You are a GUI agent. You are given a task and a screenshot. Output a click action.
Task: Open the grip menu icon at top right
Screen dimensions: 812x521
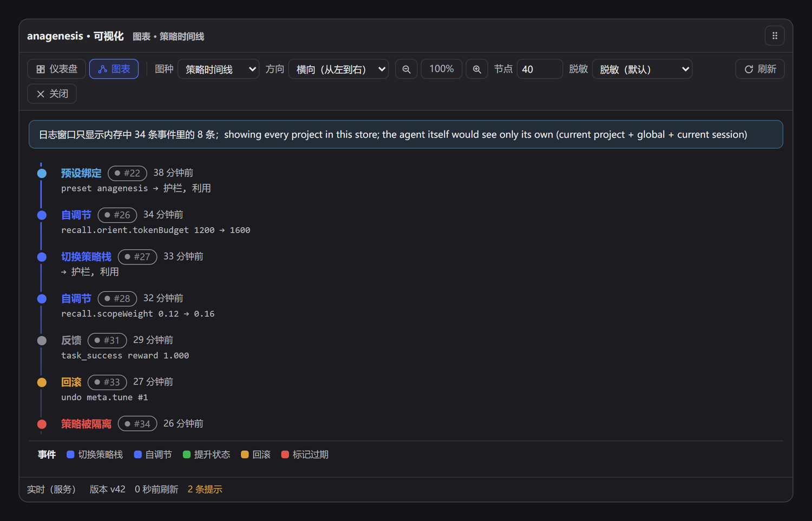pos(775,36)
